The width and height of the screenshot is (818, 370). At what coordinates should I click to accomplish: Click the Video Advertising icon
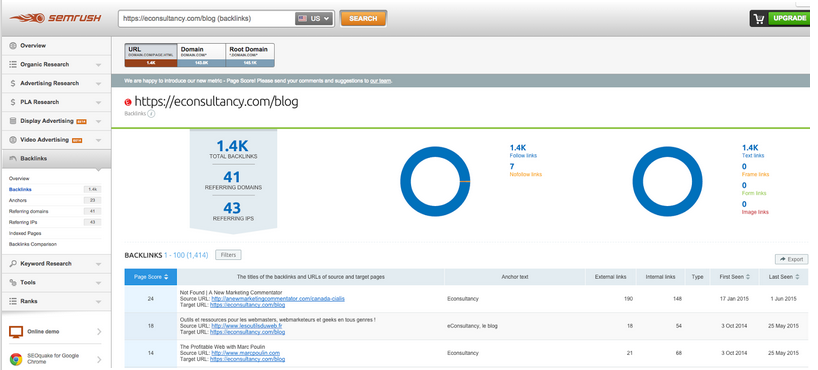13,139
